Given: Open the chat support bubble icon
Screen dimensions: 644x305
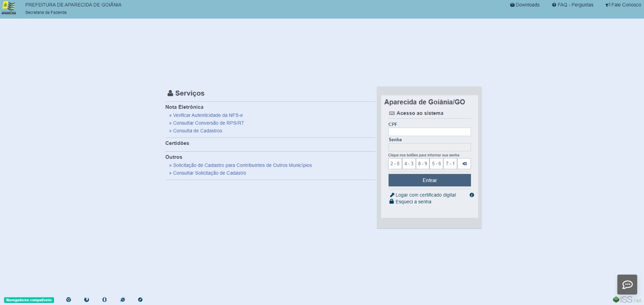Looking at the screenshot, I should point(627,284).
